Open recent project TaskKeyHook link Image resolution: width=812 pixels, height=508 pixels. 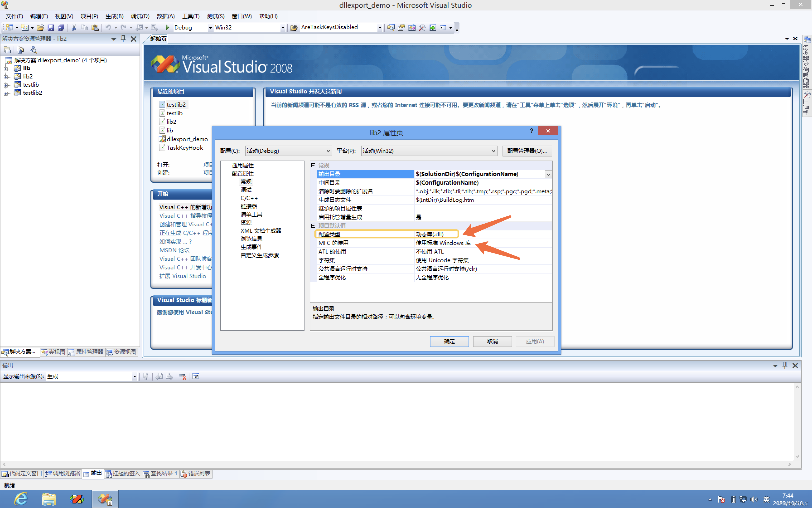pyautogui.click(x=185, y=148)
